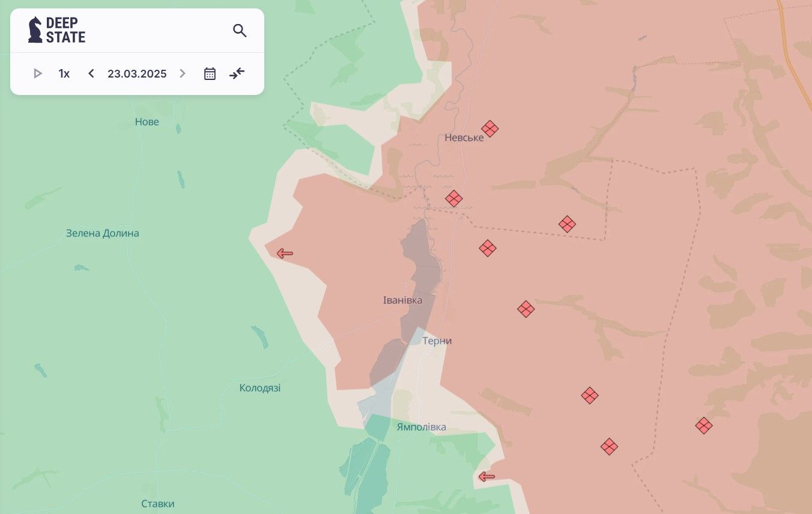Open the calendar date picker
Image resolution: width=812 pixels, height=514 pixels.
coord(210,74)
